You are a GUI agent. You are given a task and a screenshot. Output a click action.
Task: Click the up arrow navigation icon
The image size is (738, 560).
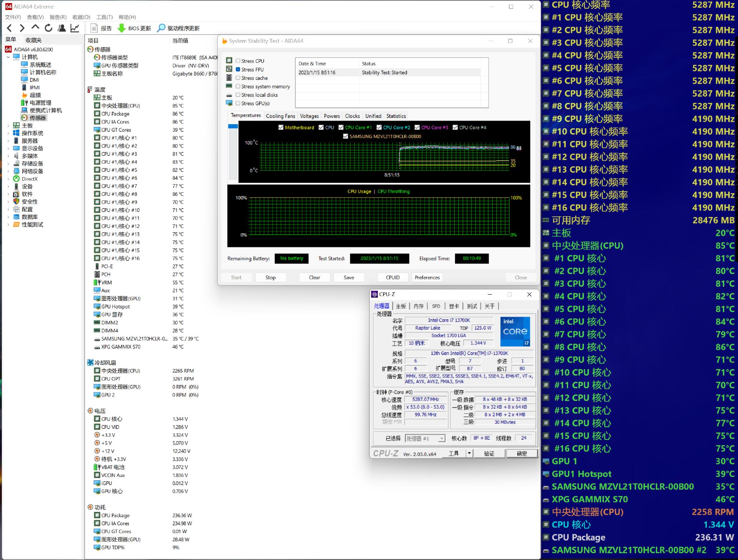point(35,27)
